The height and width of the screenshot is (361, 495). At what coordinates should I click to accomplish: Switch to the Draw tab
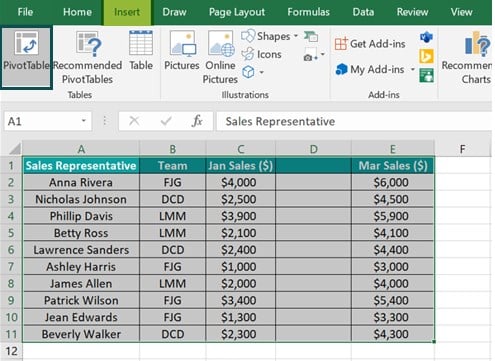(x=174, y=12)
